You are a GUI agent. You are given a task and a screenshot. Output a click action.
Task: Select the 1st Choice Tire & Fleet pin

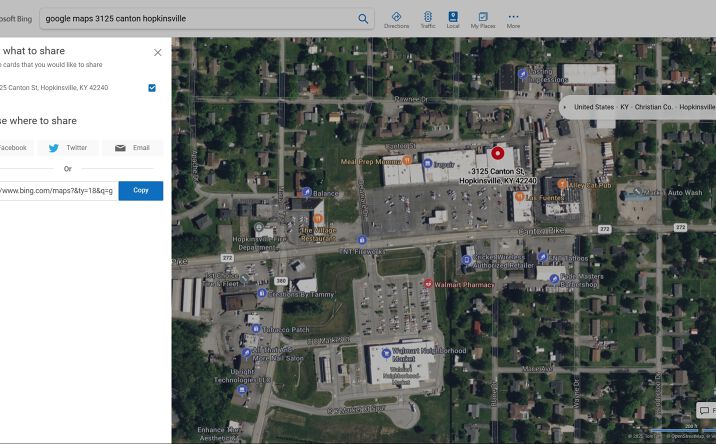coord(245,277)
